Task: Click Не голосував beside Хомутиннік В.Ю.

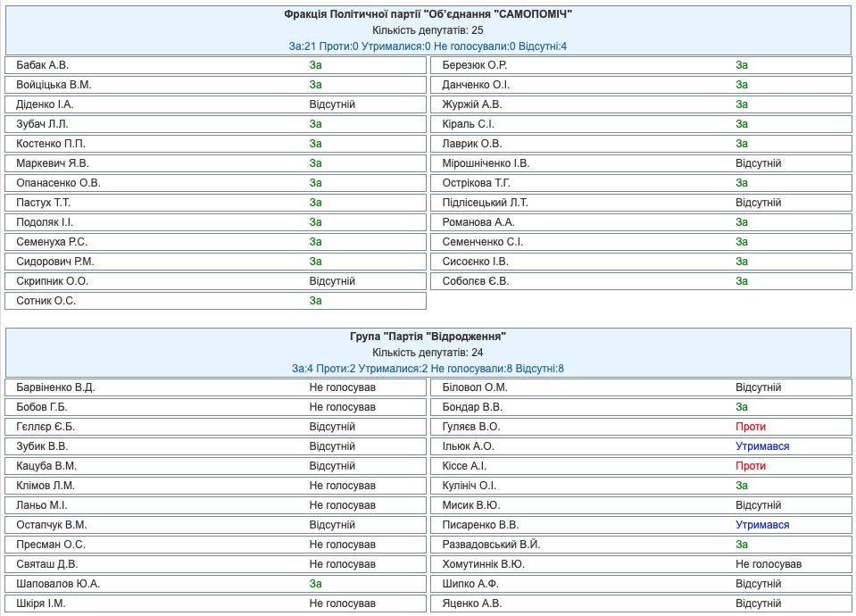Action: click(769, 564)
